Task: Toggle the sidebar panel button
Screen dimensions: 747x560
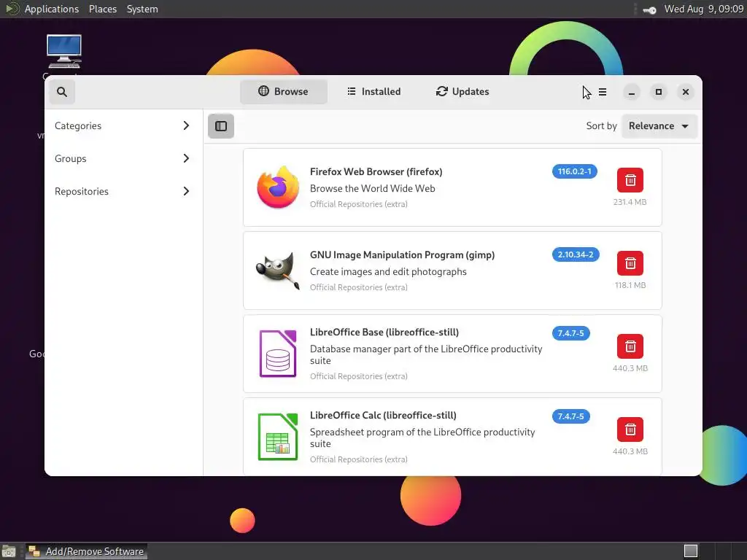Action: (x=221, y=126)
